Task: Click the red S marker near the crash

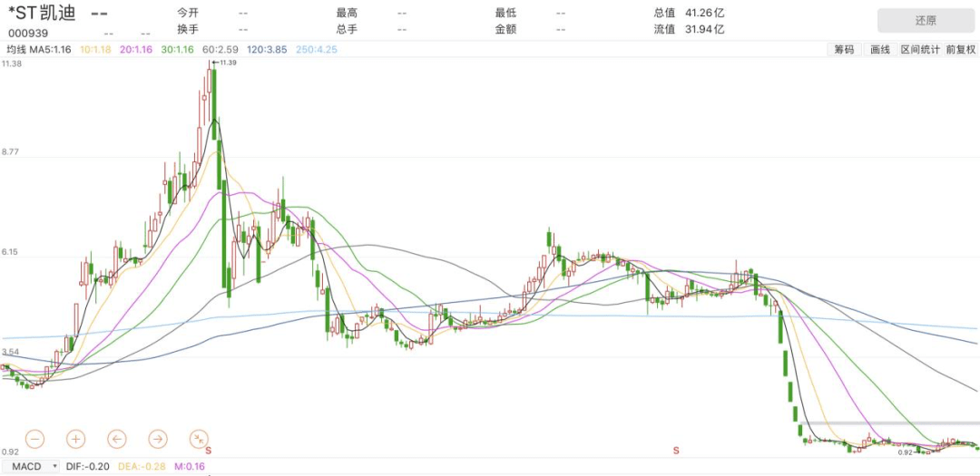Action: (x=676, y=450)
